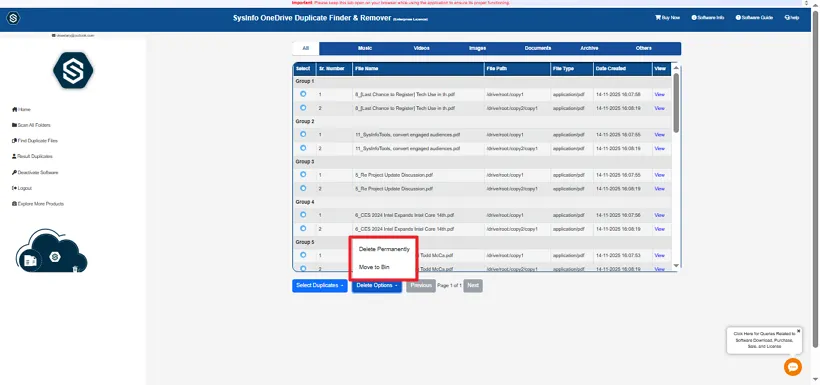Click the File Type column header
The image size is (820, 385).
(572, 69)
